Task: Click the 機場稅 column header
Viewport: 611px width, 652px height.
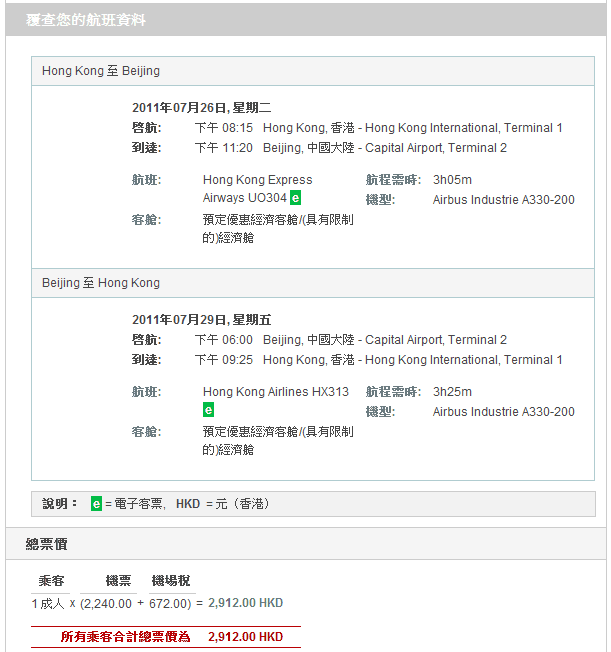Action: (171, 581)
